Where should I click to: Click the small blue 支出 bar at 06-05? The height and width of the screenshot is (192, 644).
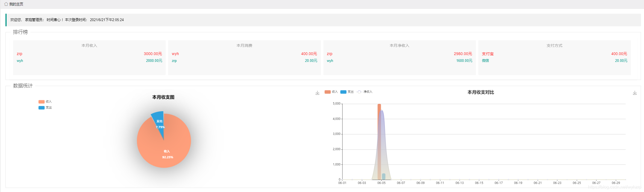[x=384, y=177]
